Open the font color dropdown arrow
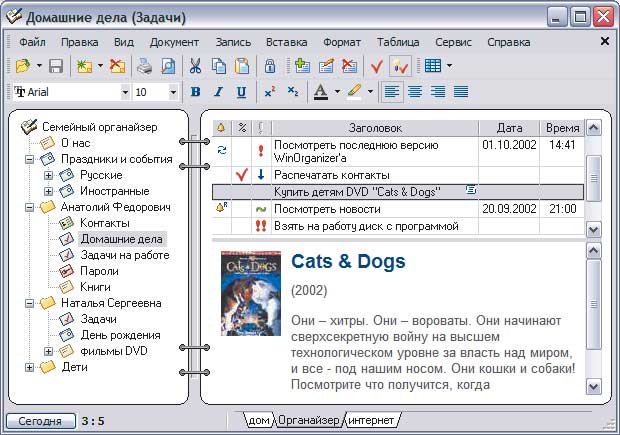620x435 pixels. (337, 92)
